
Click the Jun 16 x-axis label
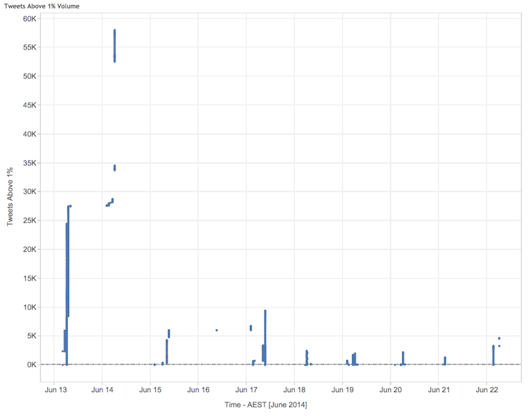198,390
